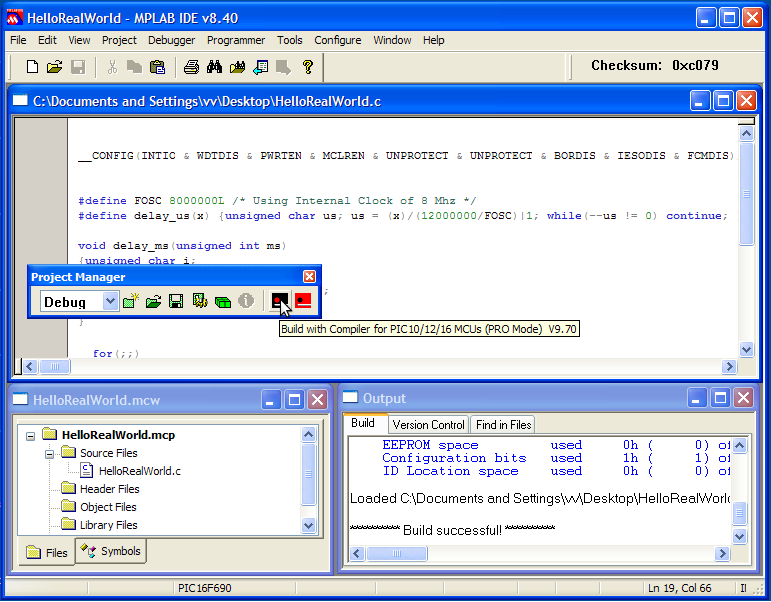
Task: Click the red Rebuild icon
Action: pyautogui.click(x=303, y=301)
